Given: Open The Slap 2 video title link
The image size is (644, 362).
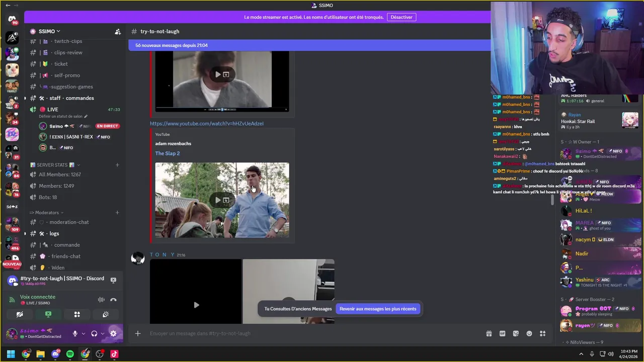Looking at the screenshot, I should [x=168, y=153].
